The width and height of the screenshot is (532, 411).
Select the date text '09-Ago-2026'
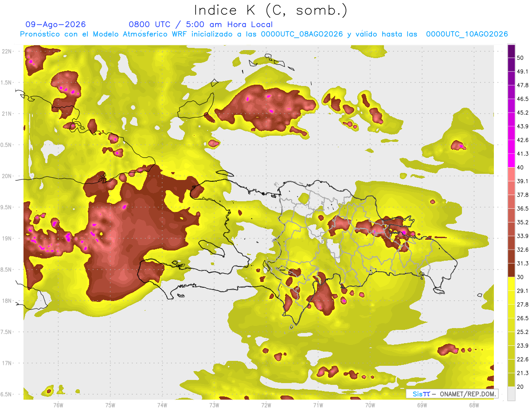[56, 24]
